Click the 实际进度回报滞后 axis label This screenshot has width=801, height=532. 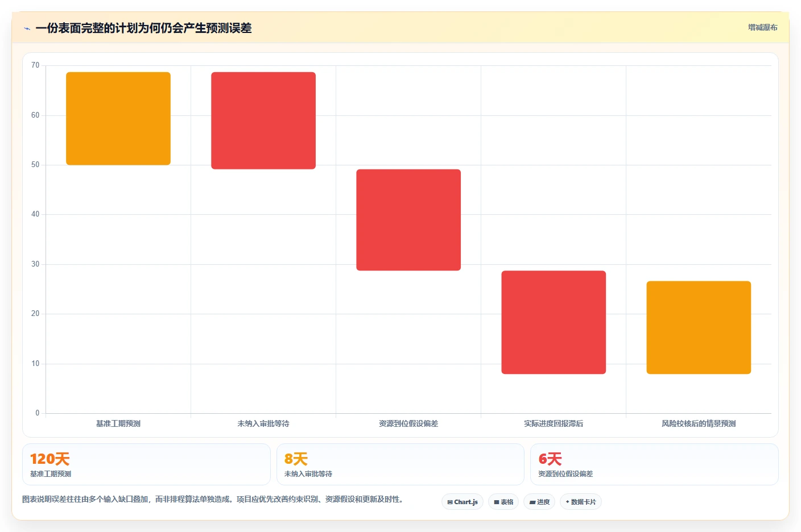tap(554, 423)
